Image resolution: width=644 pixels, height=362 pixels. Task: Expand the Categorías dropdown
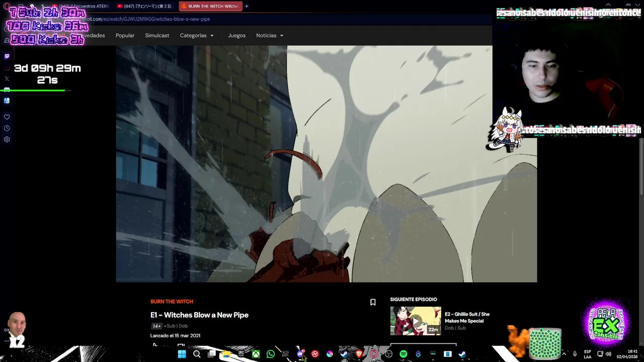(197, 36)
